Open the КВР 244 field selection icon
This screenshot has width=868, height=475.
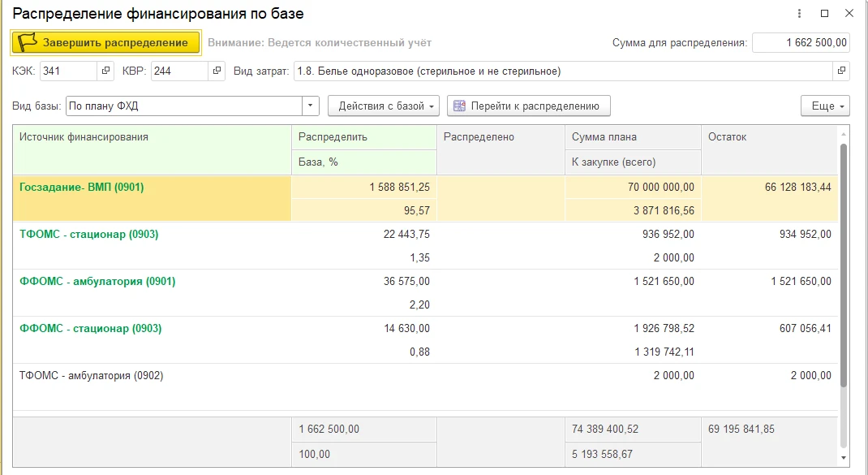217,71
